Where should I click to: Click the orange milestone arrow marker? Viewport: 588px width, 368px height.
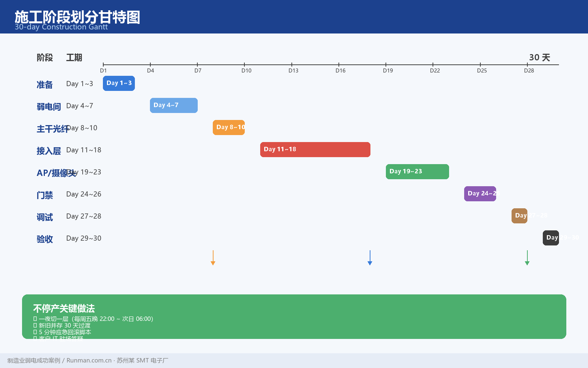pos(213,258)
